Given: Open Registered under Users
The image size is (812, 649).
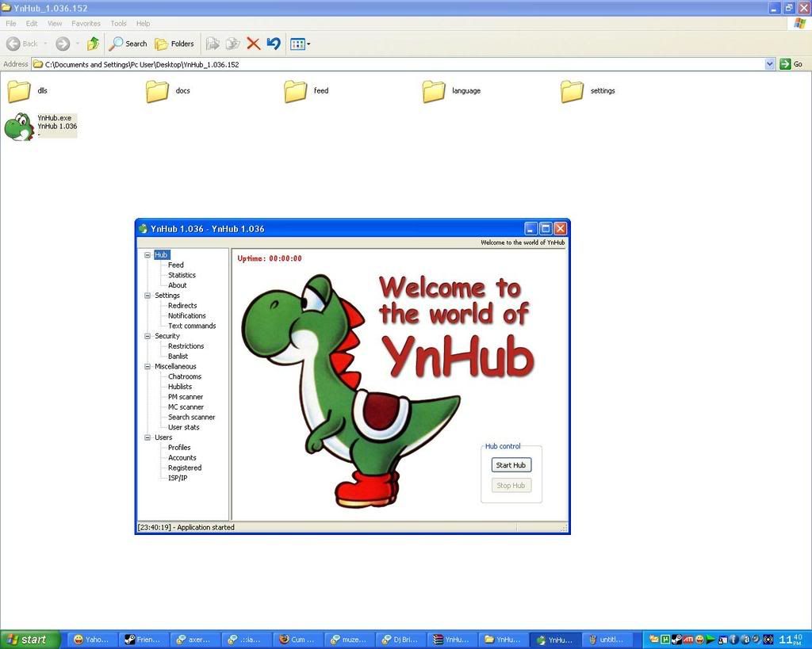Looking at the screenshot, I should [x=185, y=468].
